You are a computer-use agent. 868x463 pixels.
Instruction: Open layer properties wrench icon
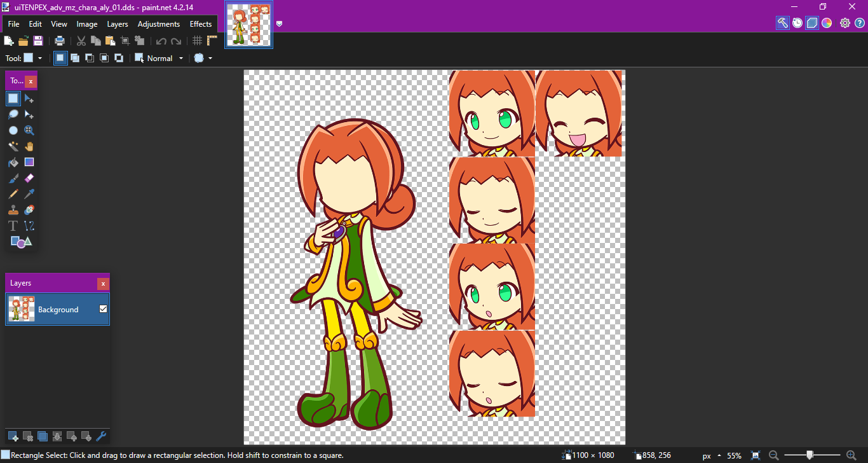[x=101, y=436]
